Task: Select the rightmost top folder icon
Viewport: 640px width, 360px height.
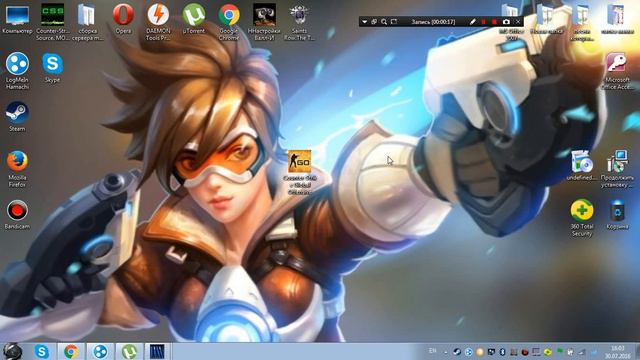Action: [617, 20]
